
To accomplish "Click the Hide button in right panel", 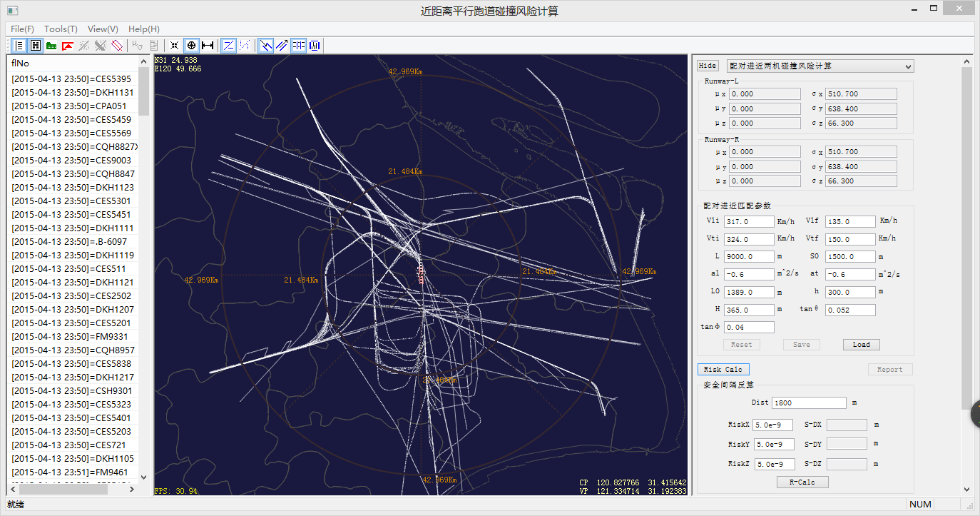I will pos(708,66).
